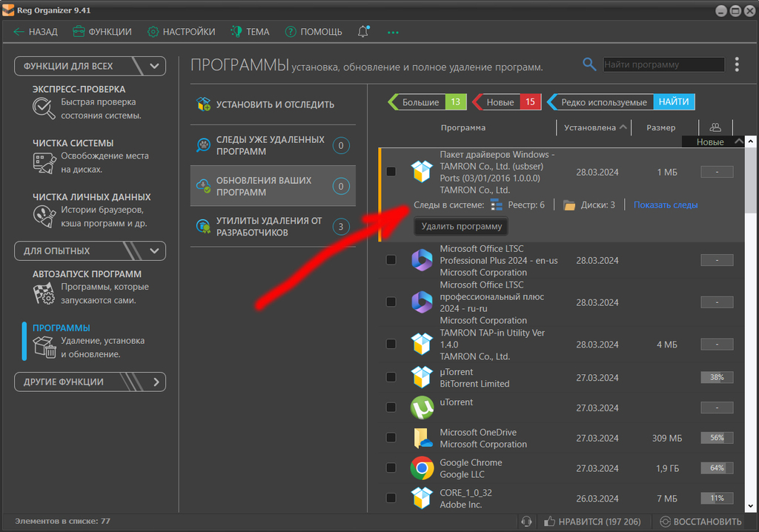759x532 pixels.
Task: Select the Microsoft OneDrive folder icon
Action: [x=422, y=438]
